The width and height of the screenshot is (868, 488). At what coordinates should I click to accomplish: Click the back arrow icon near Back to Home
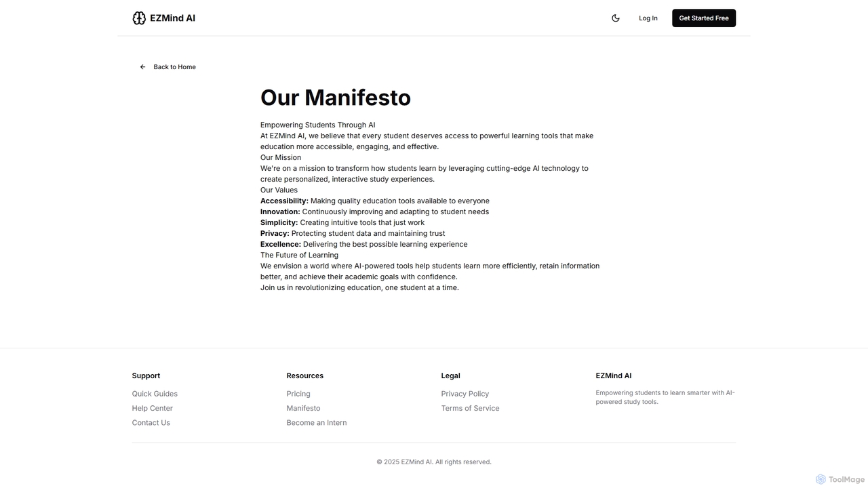(142, 67)
